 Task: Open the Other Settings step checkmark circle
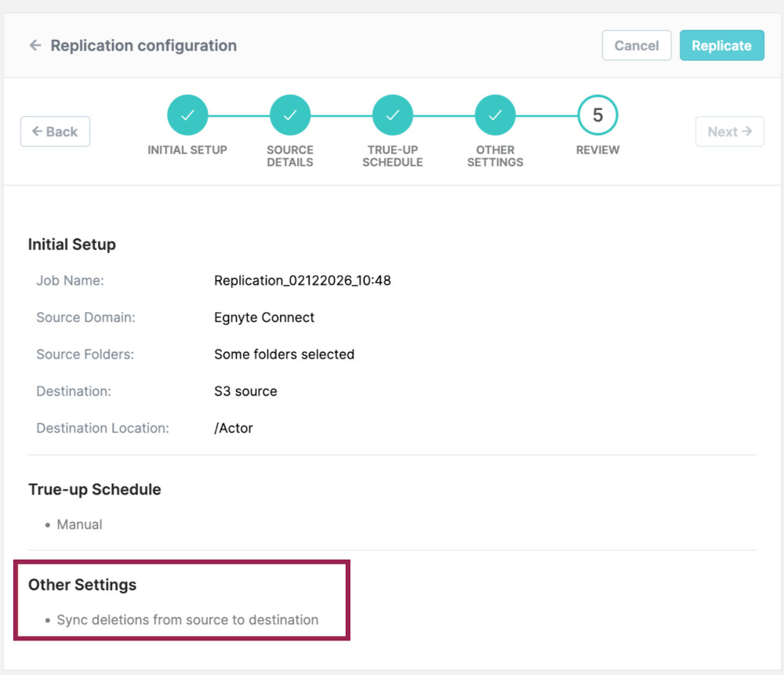(x=495, y=115)
